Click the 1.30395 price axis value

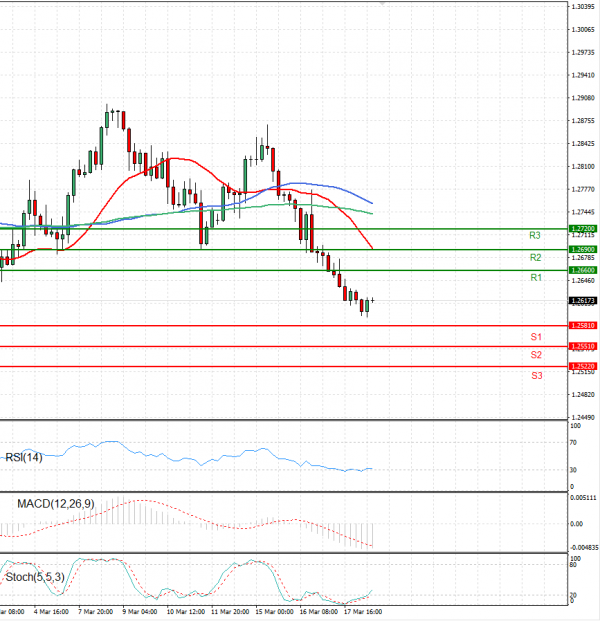583,7
